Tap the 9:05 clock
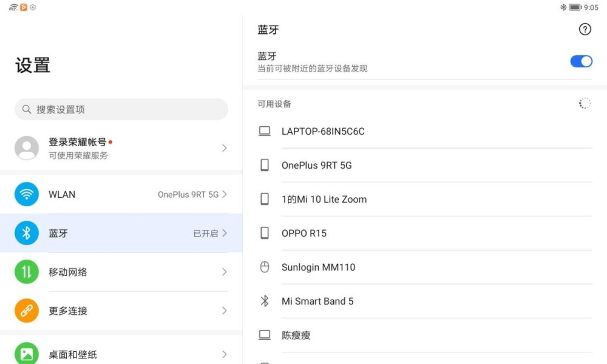 (591, 7)
